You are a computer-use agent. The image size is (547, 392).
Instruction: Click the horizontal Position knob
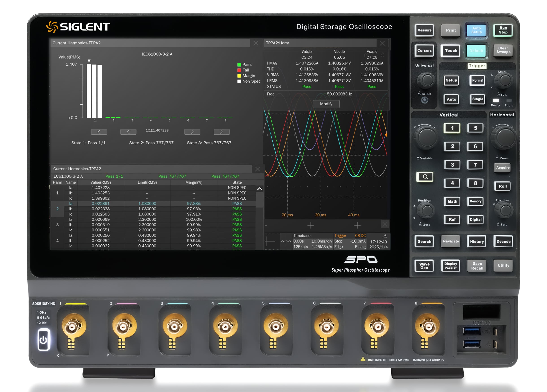tap(503, 211)
